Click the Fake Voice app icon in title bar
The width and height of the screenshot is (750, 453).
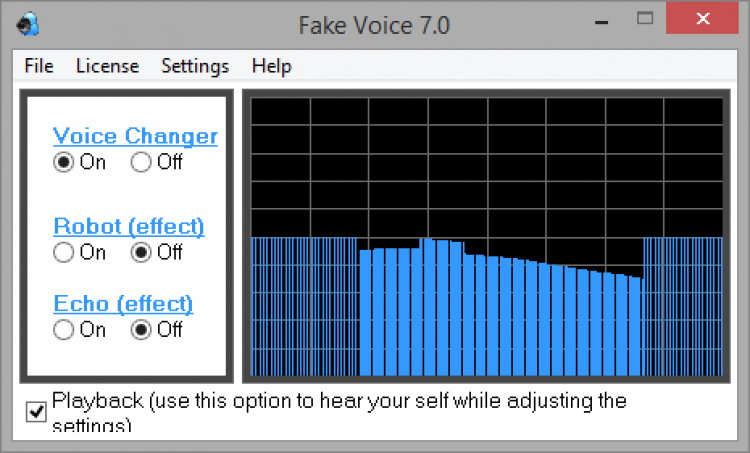pyautogui.click(x=29, y=24)
